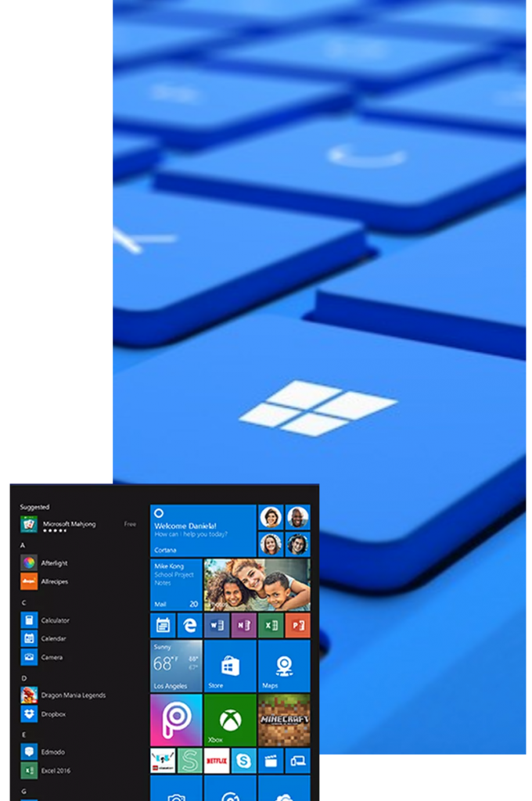
Task: Open the suggested Microsoft Mahjong app
Action: pyautogui.click(x=69, y=524)
